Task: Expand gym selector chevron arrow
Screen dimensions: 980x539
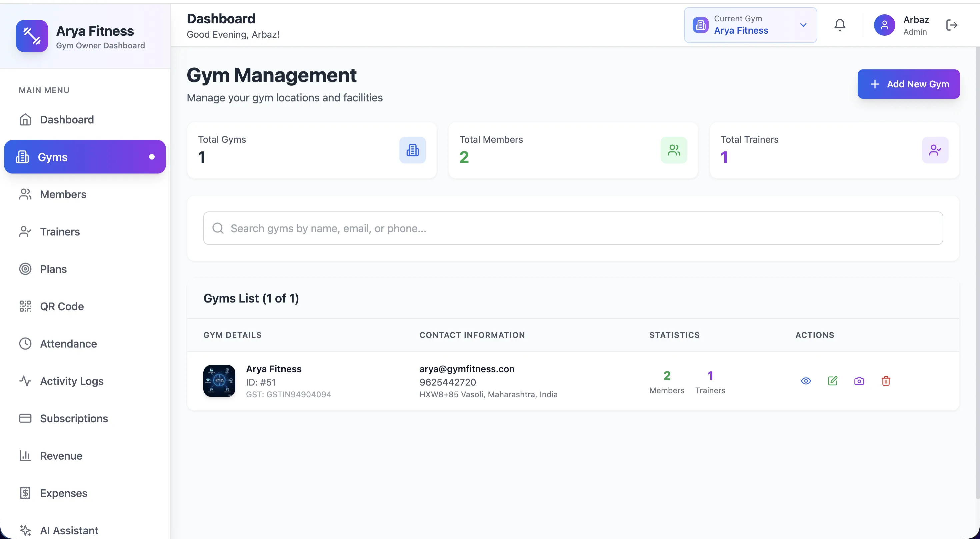Action: pyautogui.click(x=803, y=25)
